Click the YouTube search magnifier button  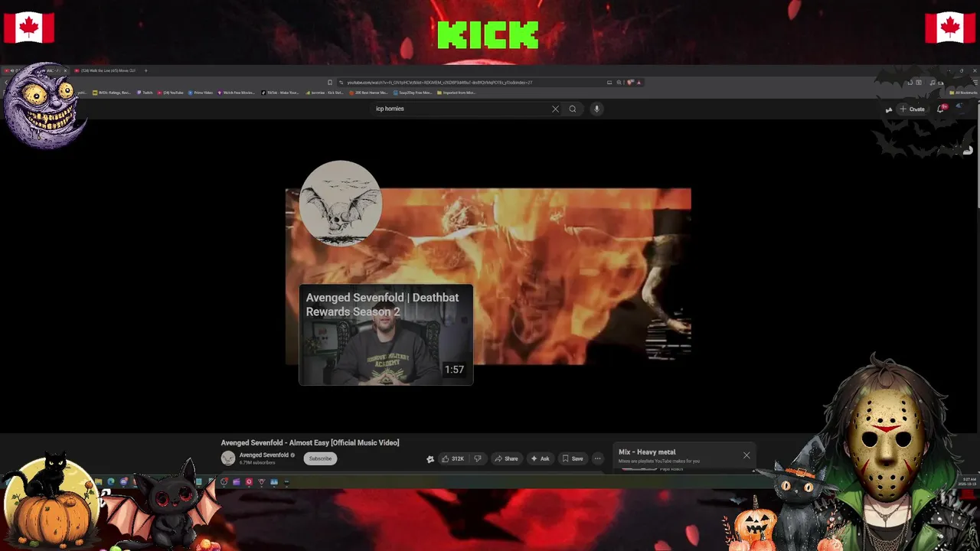(572, 109)
